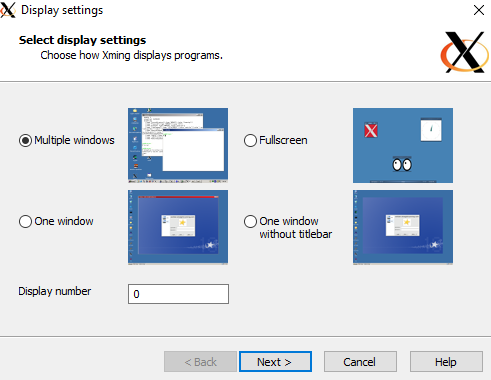Click the Display number label
This screenshot has height=380, width=491.
tap(55, 291)
